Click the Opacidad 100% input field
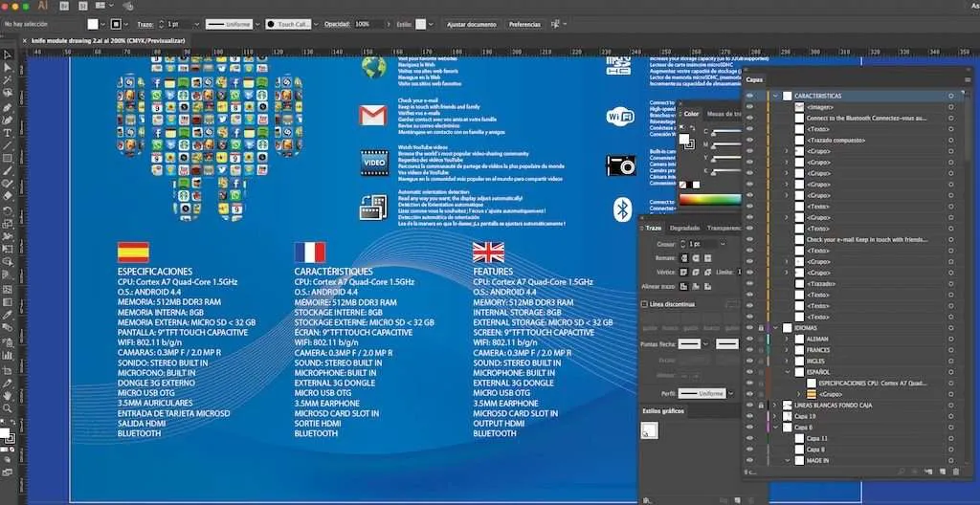 [x=367, y=24]
